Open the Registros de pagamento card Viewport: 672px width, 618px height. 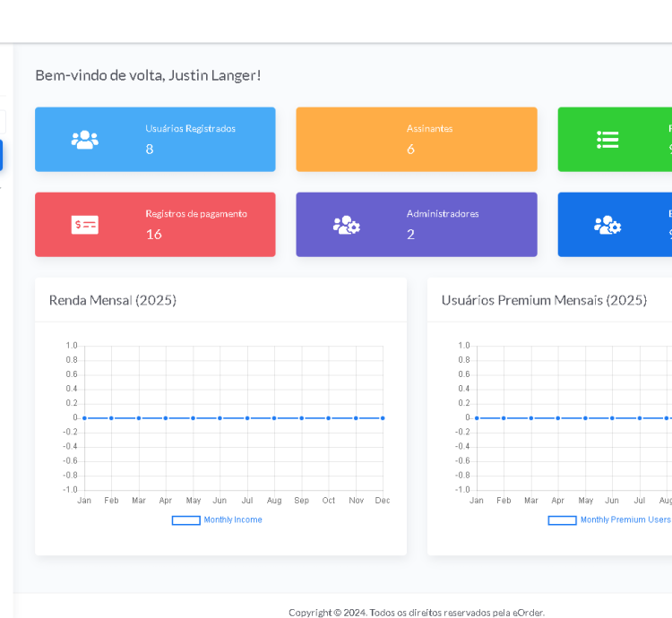[155, 225]
